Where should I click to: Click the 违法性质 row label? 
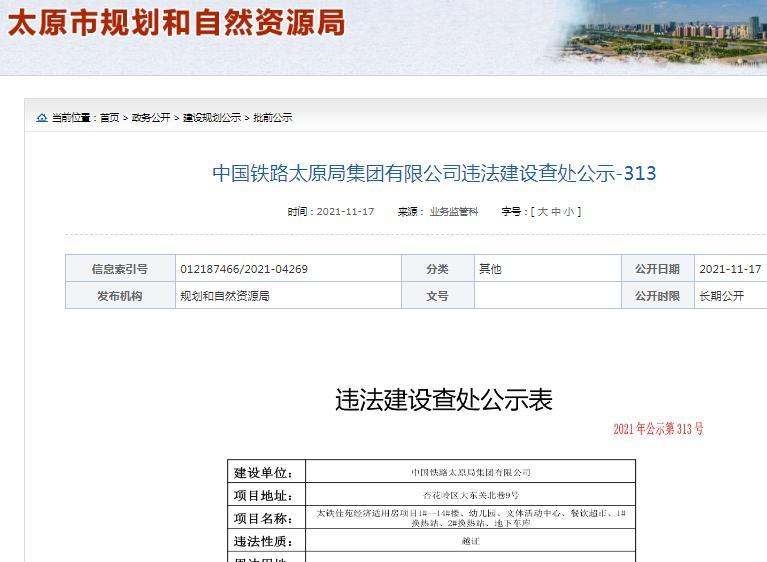click(x=267, y=540)
